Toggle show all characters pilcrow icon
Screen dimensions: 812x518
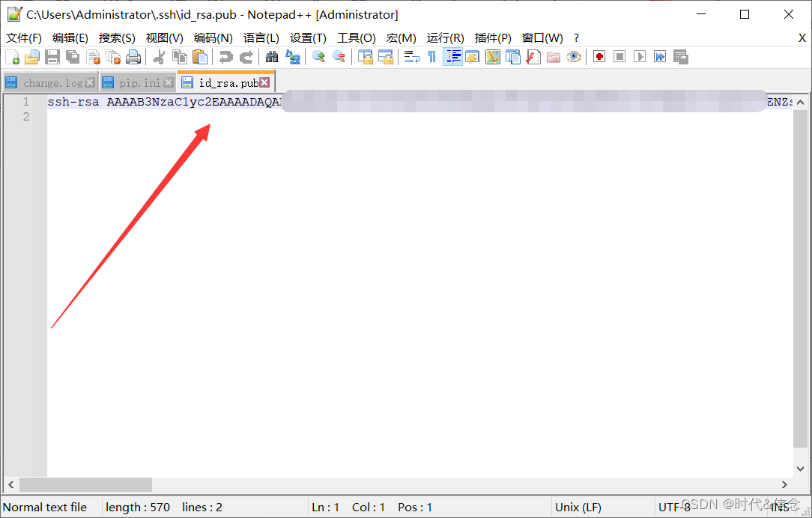431,57
